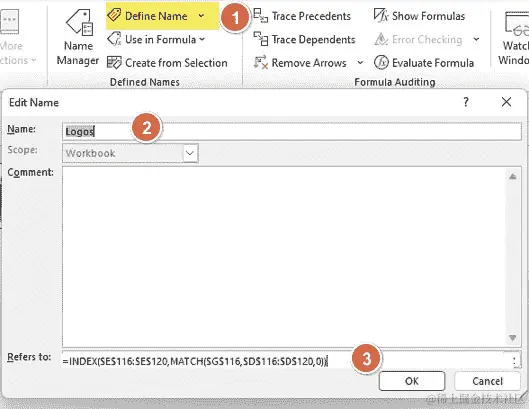
Task: Click the Evaluate Formula icon
Action: point(381,62)
